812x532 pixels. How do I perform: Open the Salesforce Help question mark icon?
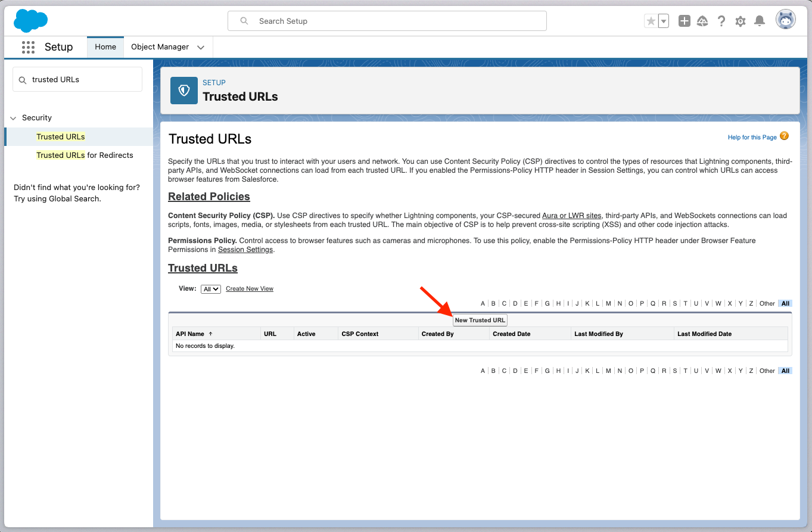coord(721,21)
